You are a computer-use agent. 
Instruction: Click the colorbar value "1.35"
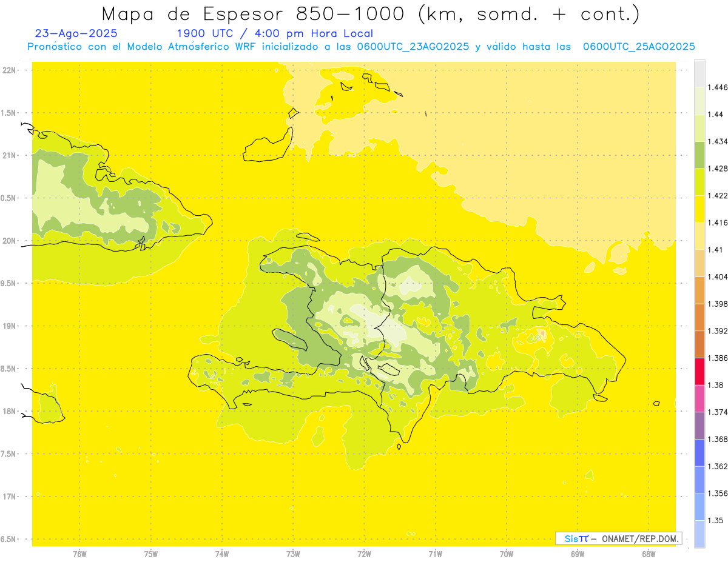[x=716, y=520]
